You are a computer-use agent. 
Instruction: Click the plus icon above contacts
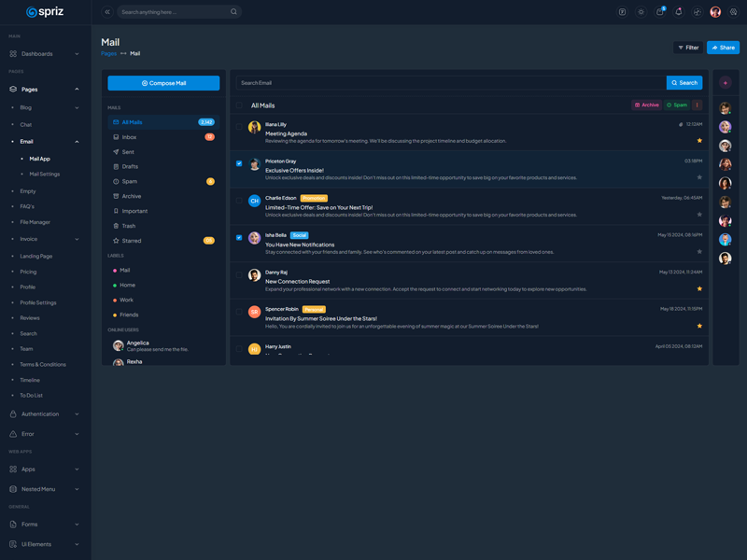(x=726, y=83)
